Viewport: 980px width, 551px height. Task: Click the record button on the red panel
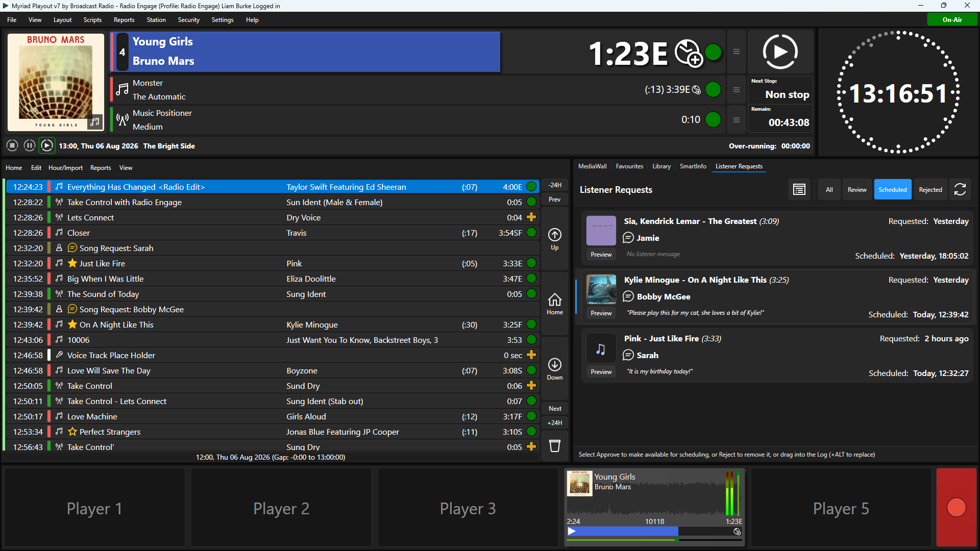(x=956, y=507)
